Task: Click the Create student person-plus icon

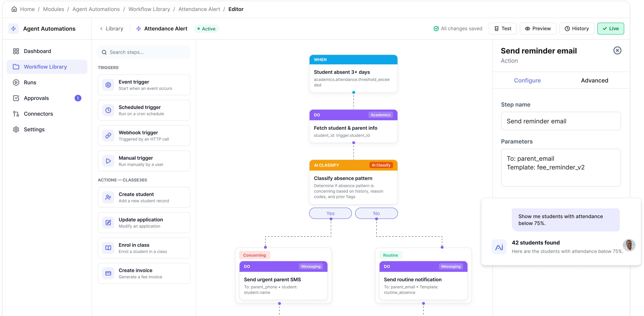Action: pyautogui.click(x=108, y=197)
